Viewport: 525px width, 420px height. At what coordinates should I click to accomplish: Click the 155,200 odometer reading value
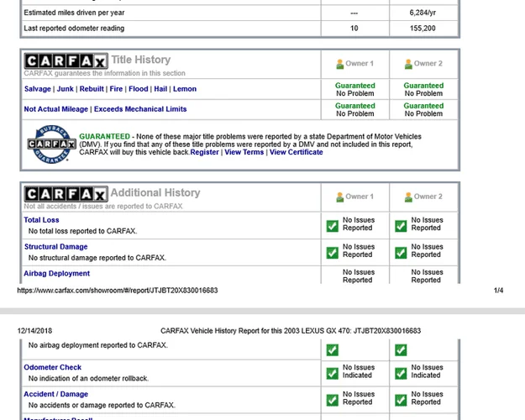tap(423, 29)
